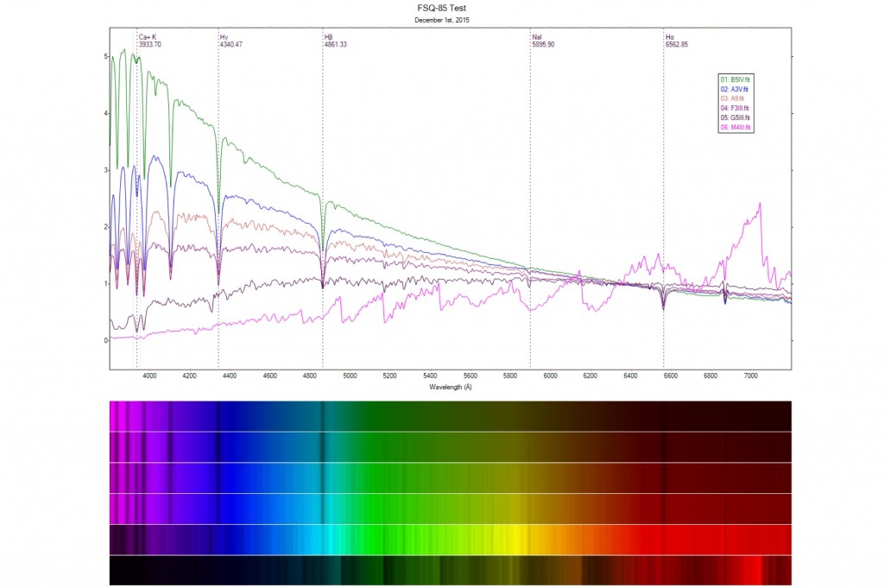This screenshot has width=884, height=588.
Task: Select the Hα 6562.85 line label
Action: (676, 41)
